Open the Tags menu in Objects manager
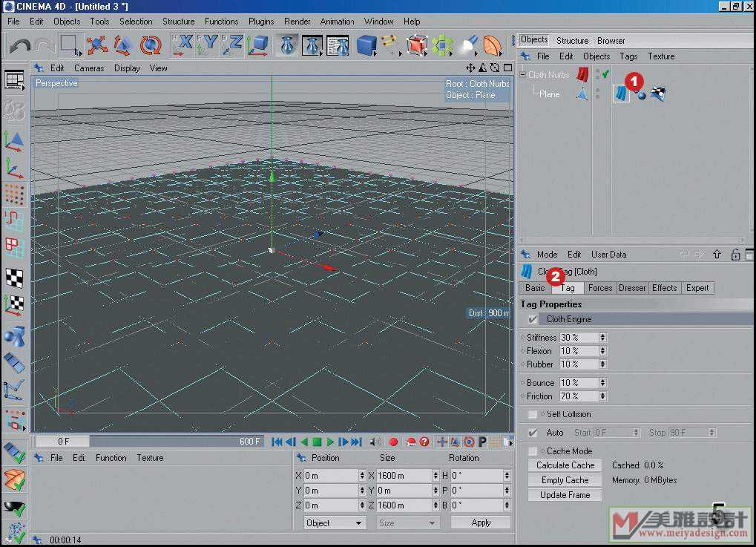The height and width of the screenshot is (547, 756). click(628, 56)
